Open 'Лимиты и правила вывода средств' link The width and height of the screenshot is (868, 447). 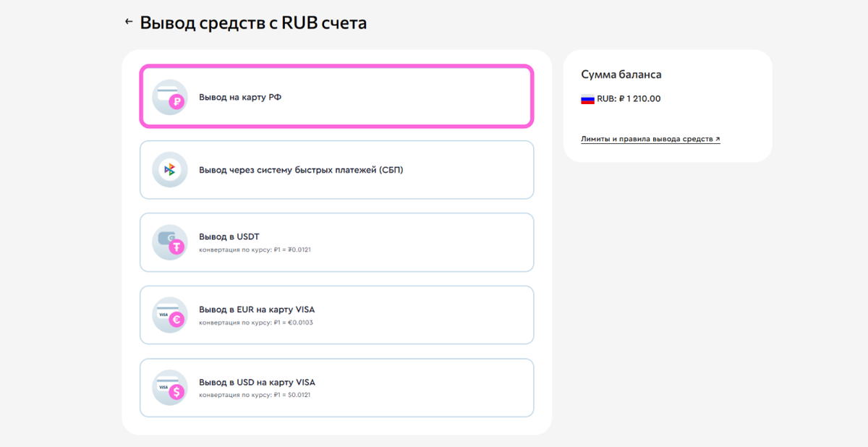650,139
